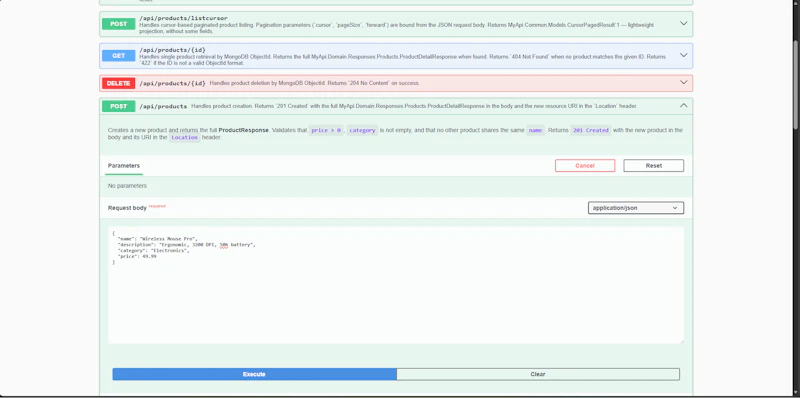This screenshot has width=800, height=398.
Task: Select the Parameters tab
Action: click(x=124, y=166)
